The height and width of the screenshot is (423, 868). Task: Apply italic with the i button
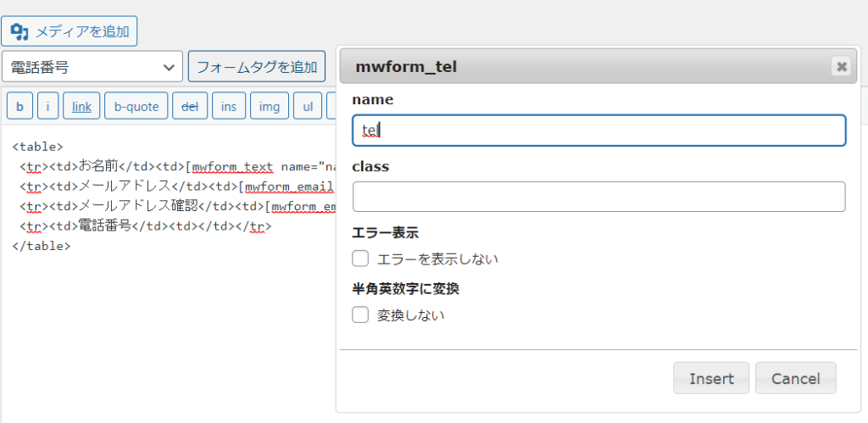pyautogui.click(x=48, y=106)
